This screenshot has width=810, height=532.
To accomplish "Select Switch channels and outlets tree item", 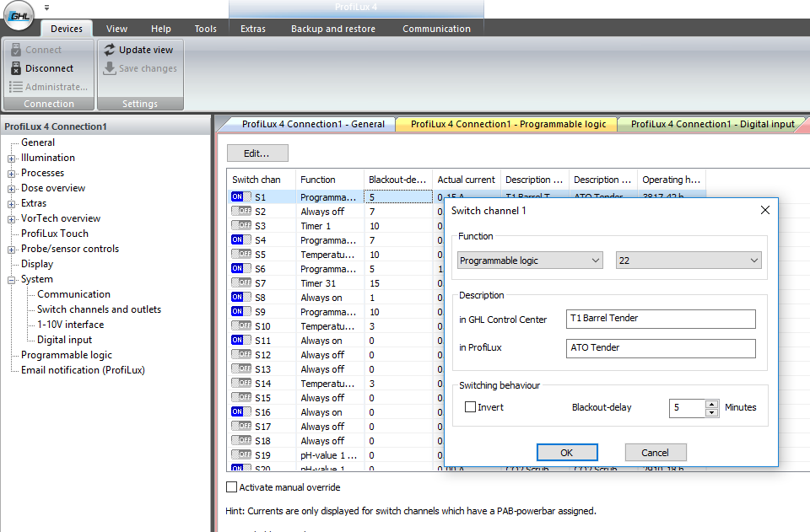I will pos(100,309).
